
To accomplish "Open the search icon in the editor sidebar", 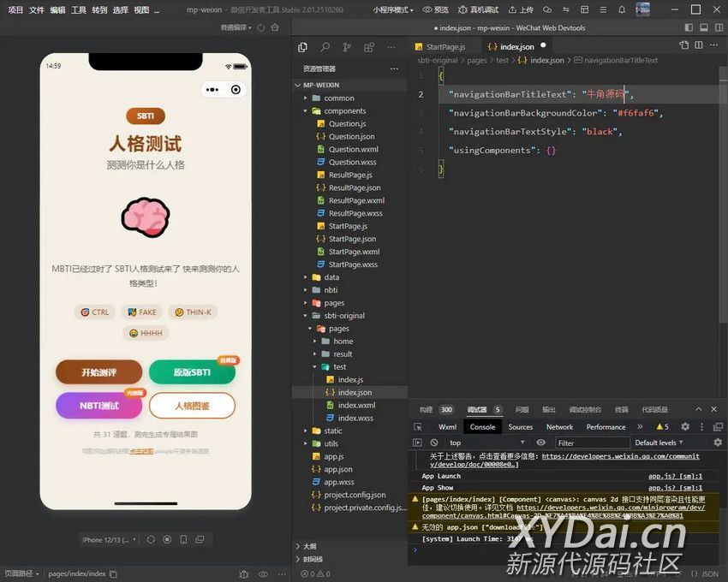I will click(x=325, y=47).
